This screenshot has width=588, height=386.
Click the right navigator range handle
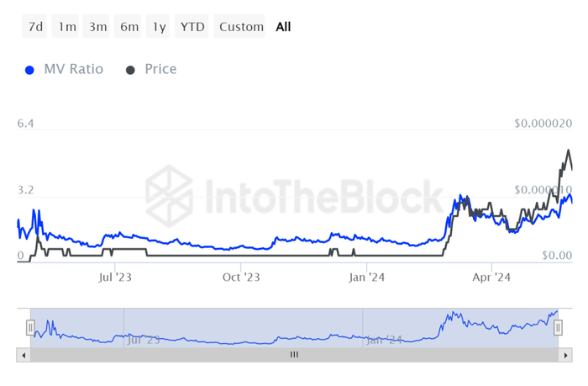[558, 327]
